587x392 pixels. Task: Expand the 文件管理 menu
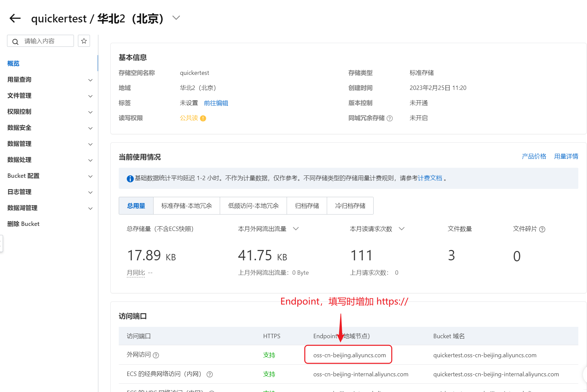pyautogui.click(x=50, y=96)
